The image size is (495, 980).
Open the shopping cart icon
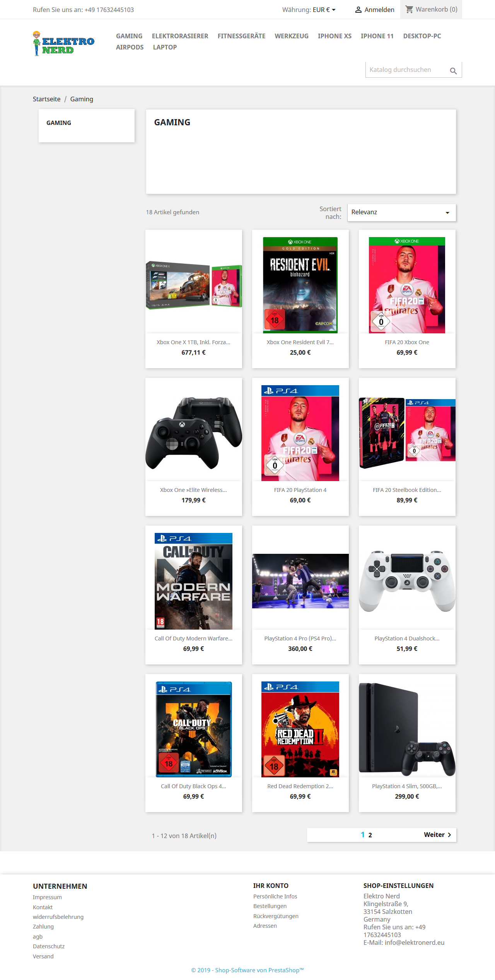click(x=409, y=9)
